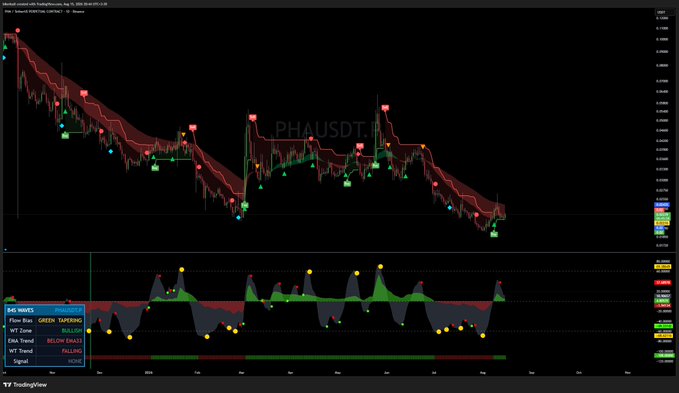Click the Flow Bias row label

[21, 320]
